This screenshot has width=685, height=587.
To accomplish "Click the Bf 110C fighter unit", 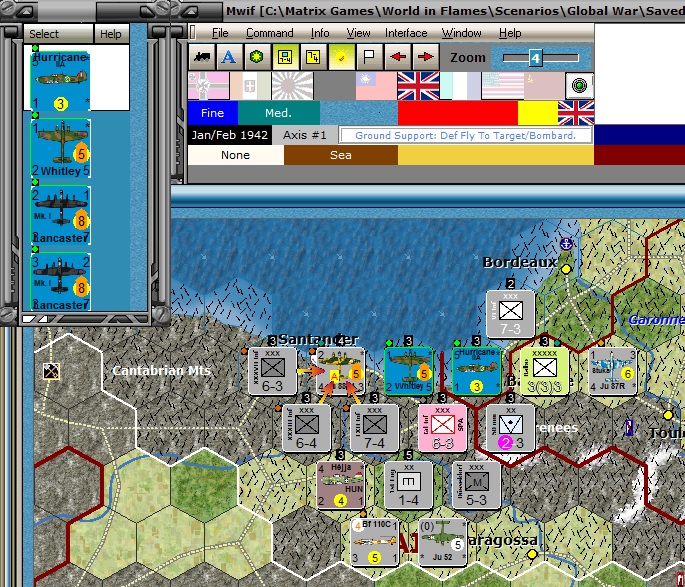I will click(375, 542).
